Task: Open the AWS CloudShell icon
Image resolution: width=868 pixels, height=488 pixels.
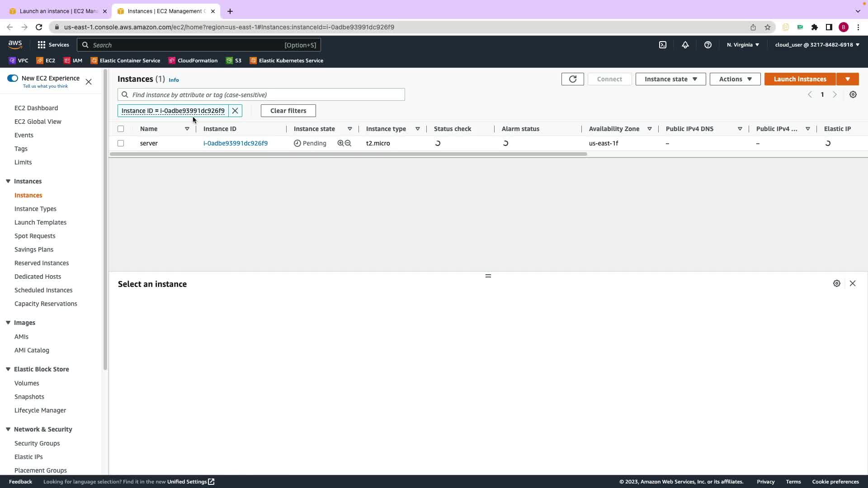Action: [x=662, y=45]
